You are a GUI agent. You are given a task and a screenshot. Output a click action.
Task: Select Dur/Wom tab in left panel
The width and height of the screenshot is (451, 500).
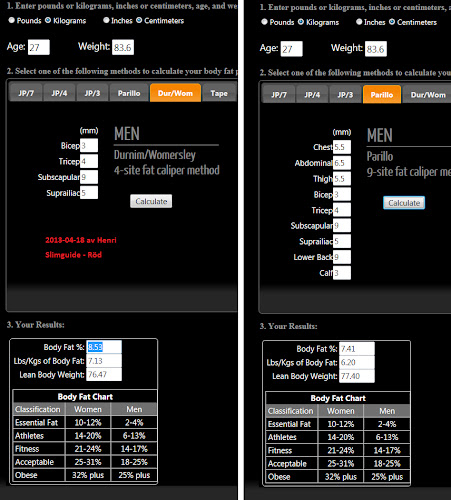[x=175, y=93]
